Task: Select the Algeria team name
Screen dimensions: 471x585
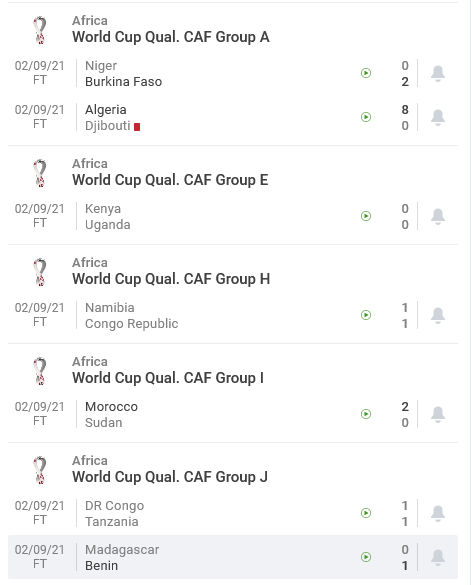Action: [106, 110]
